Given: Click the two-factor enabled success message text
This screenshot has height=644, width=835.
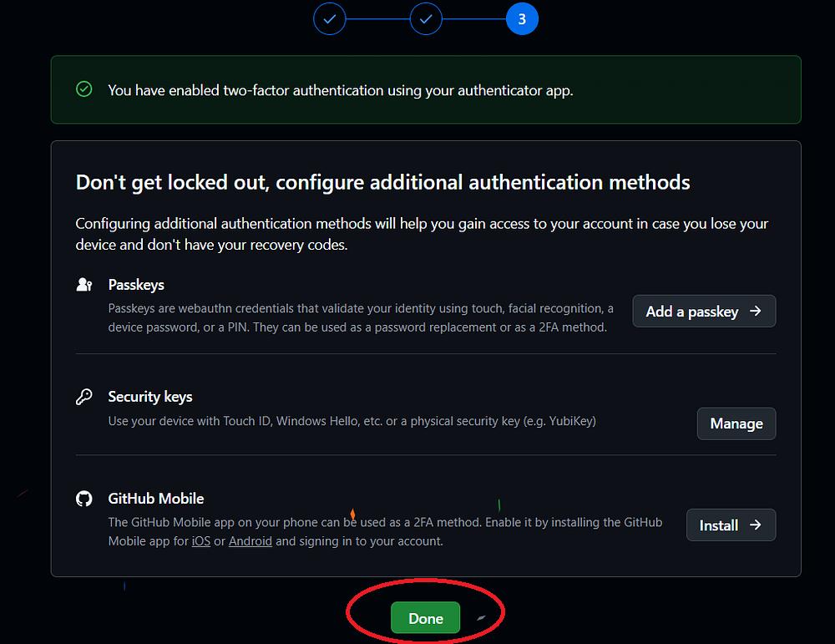Looking at the screenshot, I should point(341,90).
